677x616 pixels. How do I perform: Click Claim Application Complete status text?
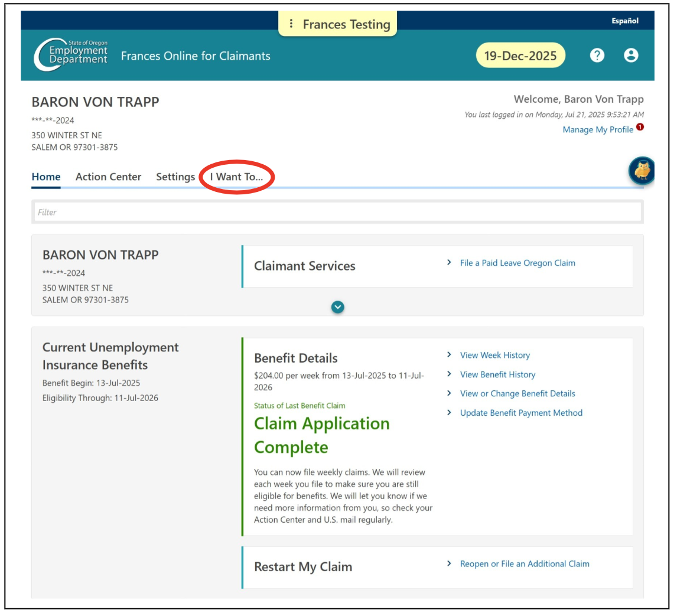click(x=321, y=435)
